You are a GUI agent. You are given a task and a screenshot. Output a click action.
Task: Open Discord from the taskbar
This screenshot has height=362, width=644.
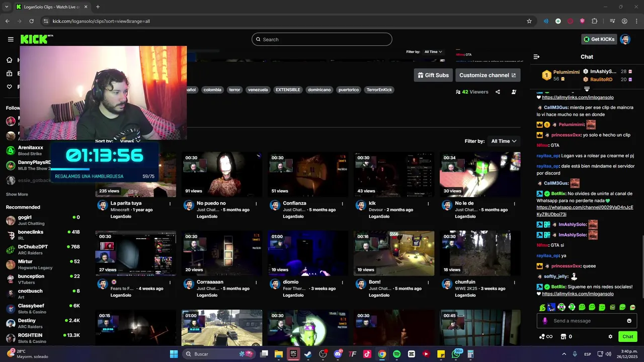(338, 354)
